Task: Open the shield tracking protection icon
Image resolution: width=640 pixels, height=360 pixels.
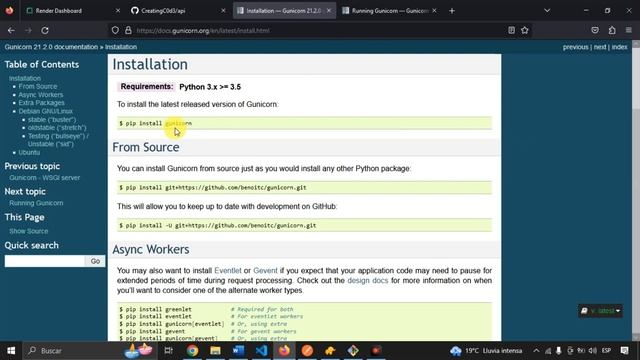Action: [115, 30]
